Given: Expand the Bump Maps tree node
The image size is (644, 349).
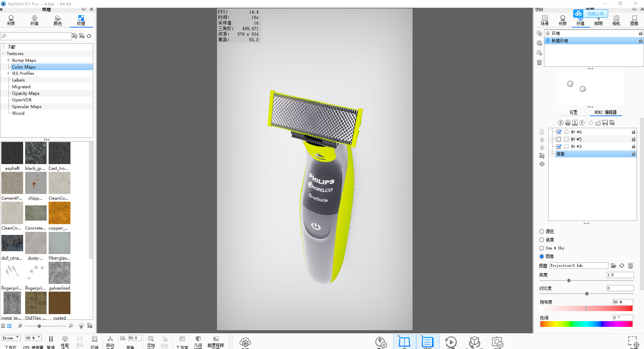Looking at the screenshot, I should [8, 60].
